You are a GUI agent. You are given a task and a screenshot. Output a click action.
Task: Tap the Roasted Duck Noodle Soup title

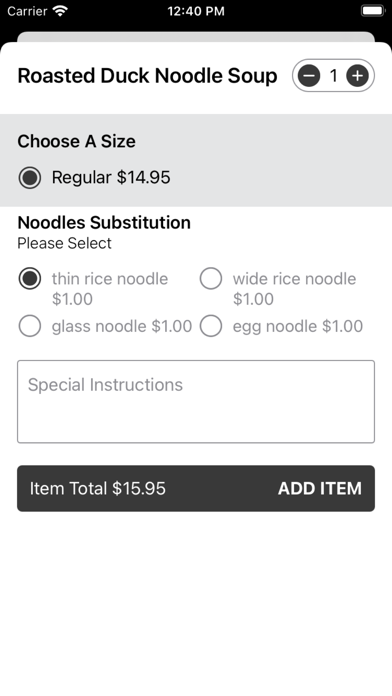[147, 76]
